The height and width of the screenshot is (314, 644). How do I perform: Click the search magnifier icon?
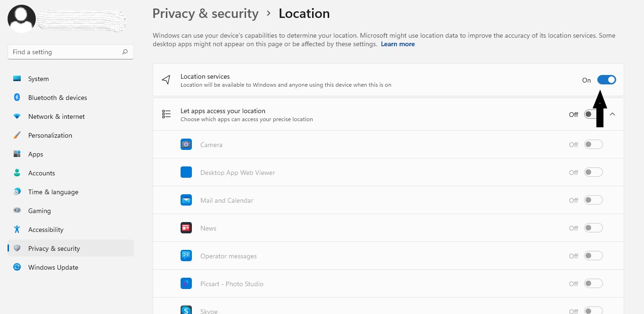pyautogui.click(x=125, y=52)
